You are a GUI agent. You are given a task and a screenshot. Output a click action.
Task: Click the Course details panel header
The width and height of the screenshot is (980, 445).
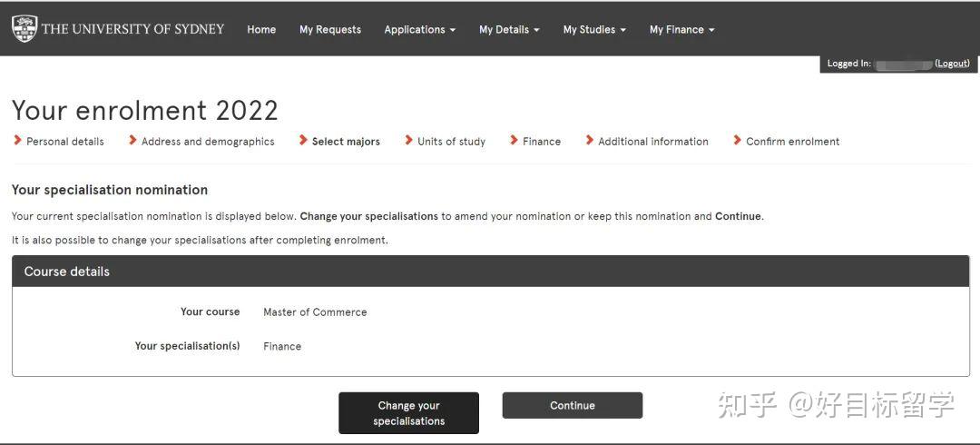coord(491,271)
